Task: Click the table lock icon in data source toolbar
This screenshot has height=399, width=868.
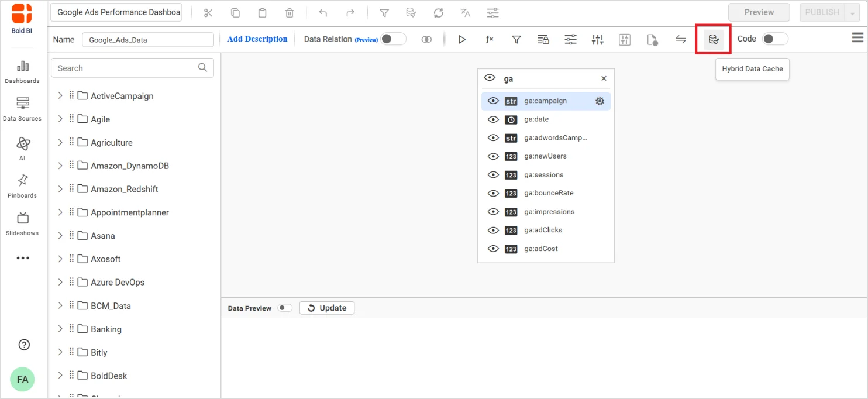Action: coord(543,39)
